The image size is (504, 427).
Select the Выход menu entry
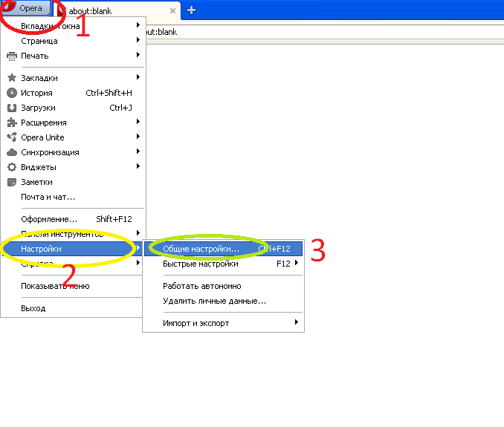33,308
